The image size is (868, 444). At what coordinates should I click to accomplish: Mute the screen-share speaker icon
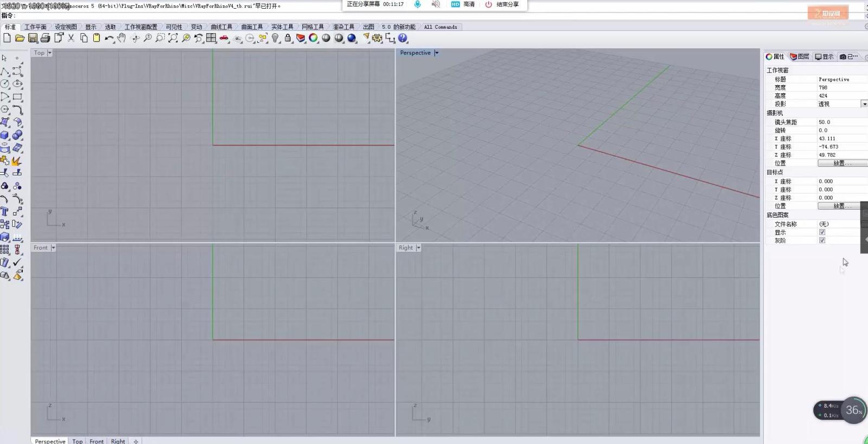435,4
